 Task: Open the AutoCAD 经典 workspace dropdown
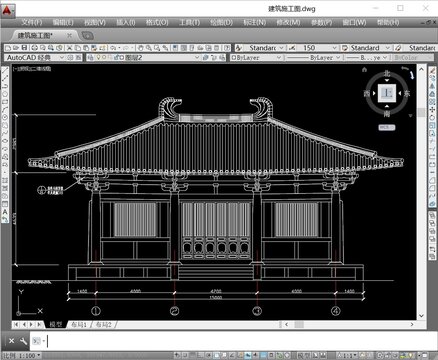point(62,57)
